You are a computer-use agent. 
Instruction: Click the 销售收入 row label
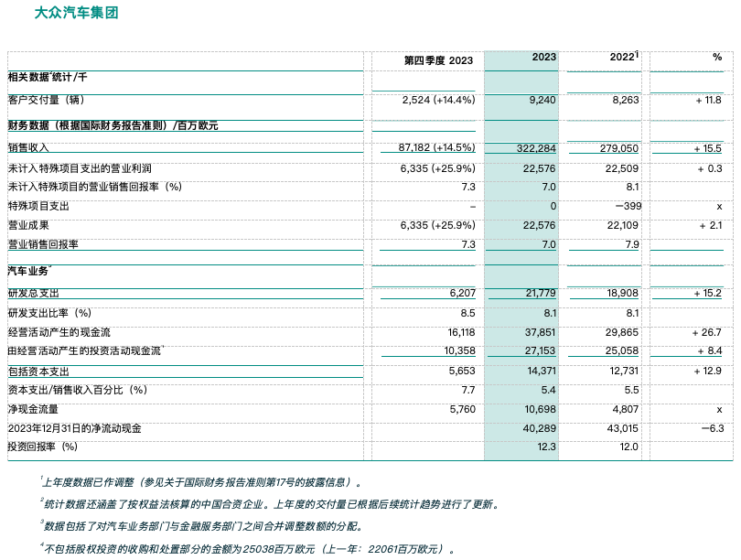pyautogui.click(x=28, y=147)
